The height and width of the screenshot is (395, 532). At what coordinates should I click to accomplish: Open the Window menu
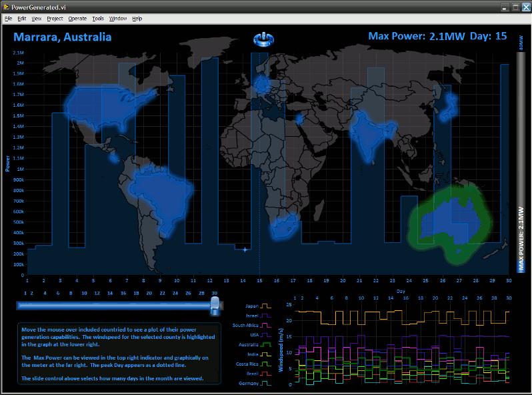tap(118, 19)
